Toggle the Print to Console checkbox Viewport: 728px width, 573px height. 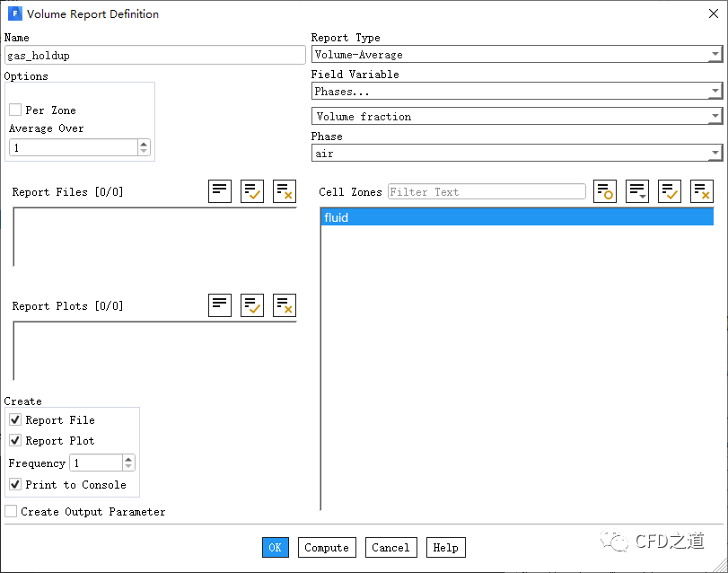coord(15,484)
